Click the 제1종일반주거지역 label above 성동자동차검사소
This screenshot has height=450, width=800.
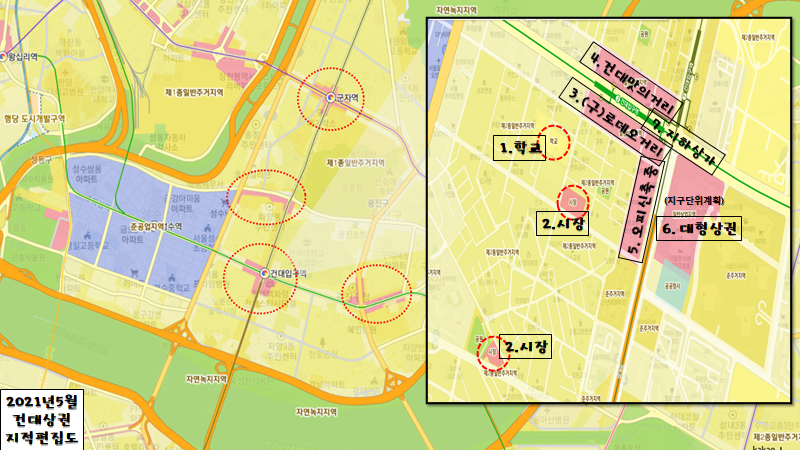(194, 92)
